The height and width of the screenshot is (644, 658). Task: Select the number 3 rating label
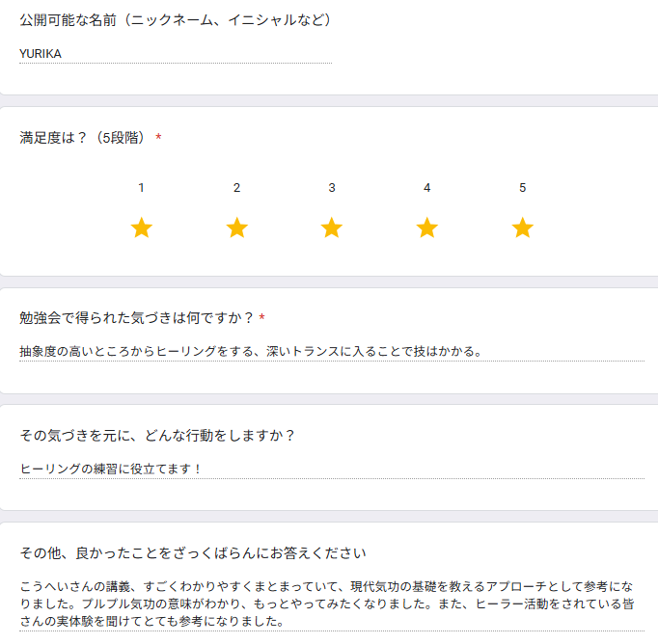(x=332, y=188)
